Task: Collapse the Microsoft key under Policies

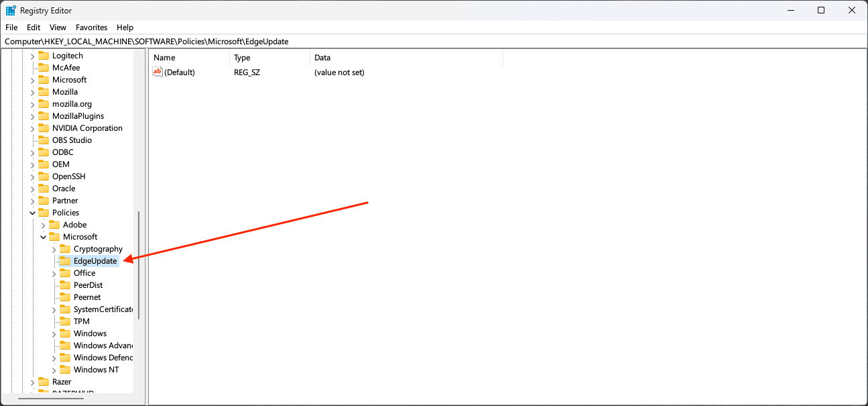Action: click(x=43, y=237)
